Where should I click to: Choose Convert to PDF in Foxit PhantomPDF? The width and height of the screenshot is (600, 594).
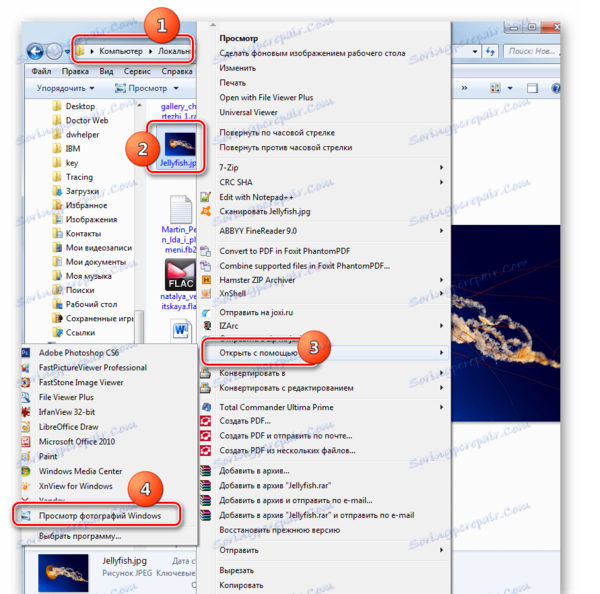tap(284, 251)
